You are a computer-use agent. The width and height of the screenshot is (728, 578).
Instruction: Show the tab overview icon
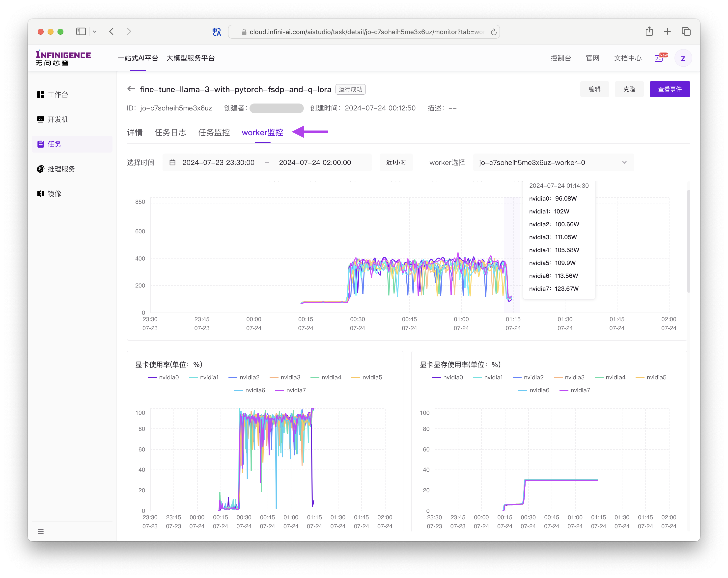686,31
